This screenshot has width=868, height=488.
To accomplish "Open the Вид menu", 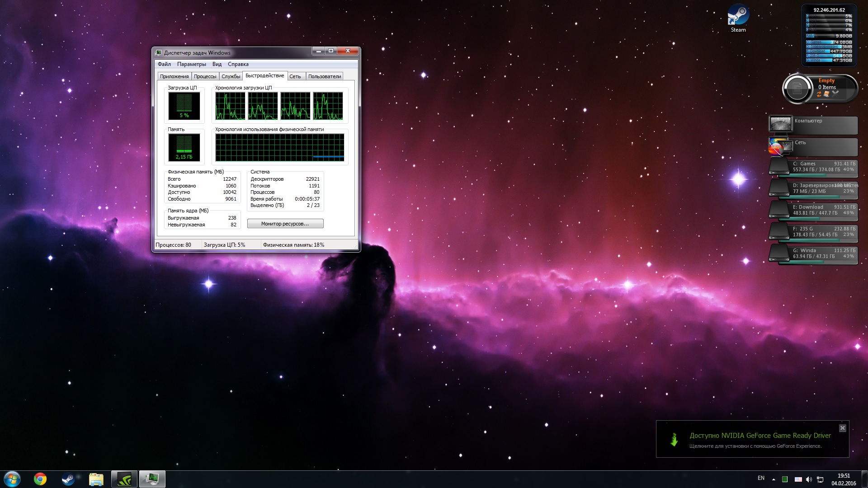I will point(217,64).
